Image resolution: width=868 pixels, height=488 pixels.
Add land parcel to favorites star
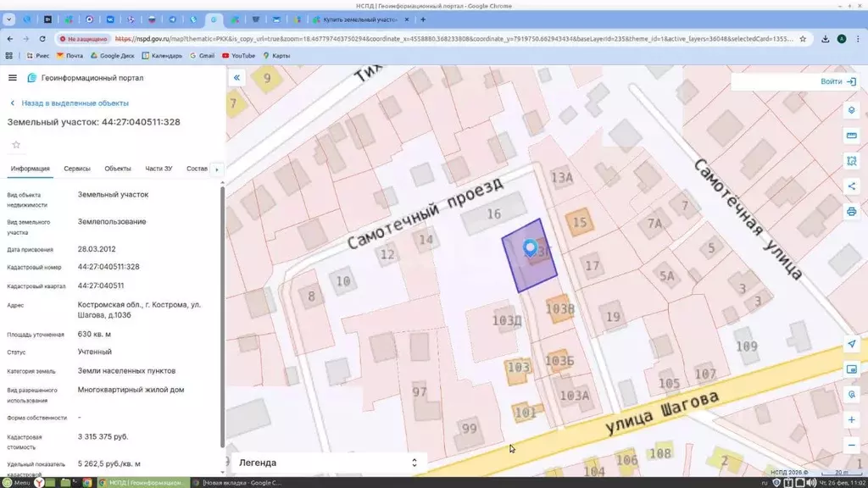pyautogui.click(x=15, y=145)
